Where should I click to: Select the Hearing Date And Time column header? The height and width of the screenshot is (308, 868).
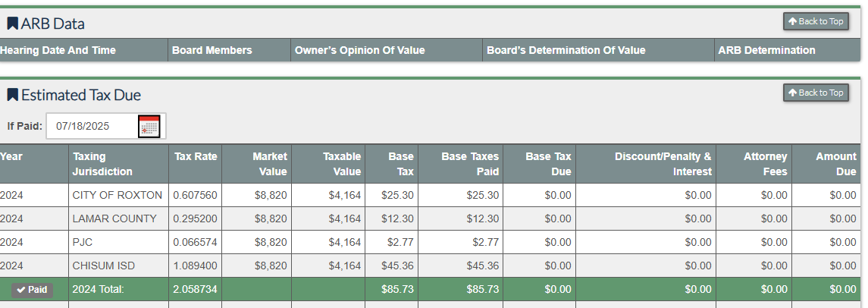58,51
